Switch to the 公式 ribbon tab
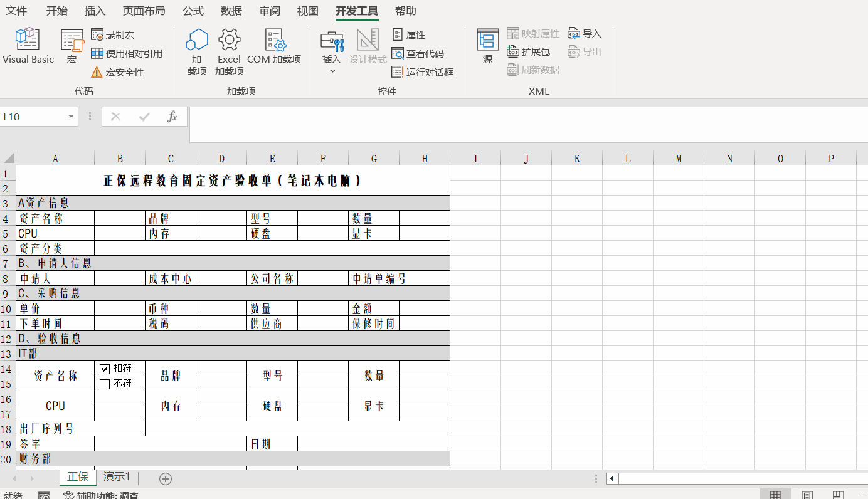Image resolution: width=868 pixels, height=499 pixels. point(193,11)
